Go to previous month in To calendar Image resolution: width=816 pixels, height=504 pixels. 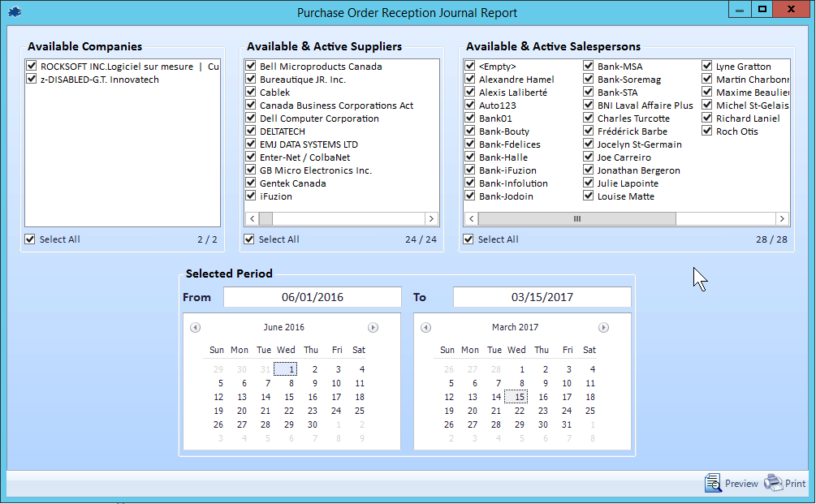(x=425, y=328)
